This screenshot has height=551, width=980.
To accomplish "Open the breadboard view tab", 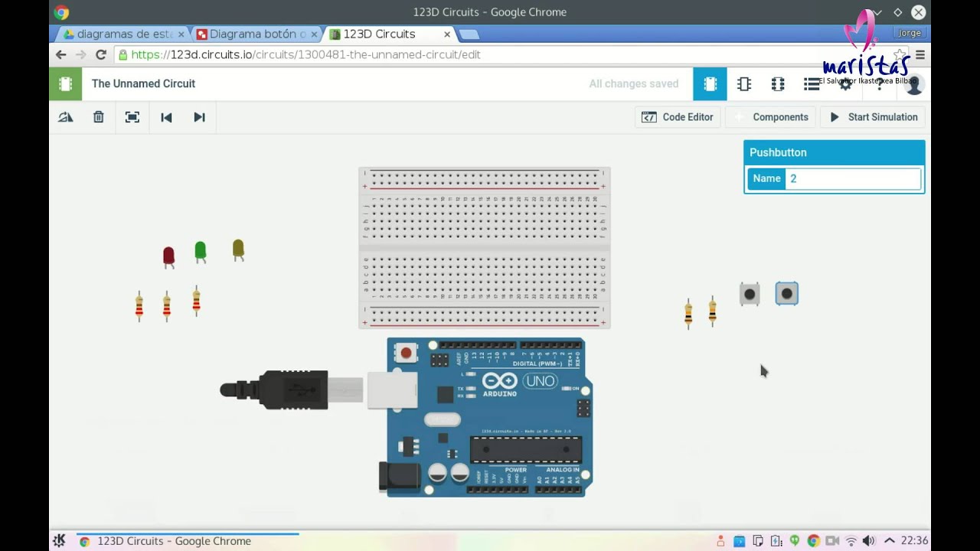I will point(710,84).
